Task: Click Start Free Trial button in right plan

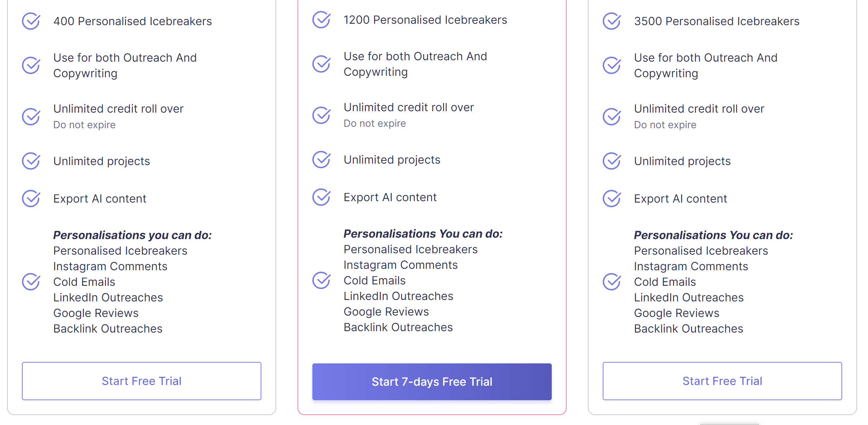Action: pos(722,381)
